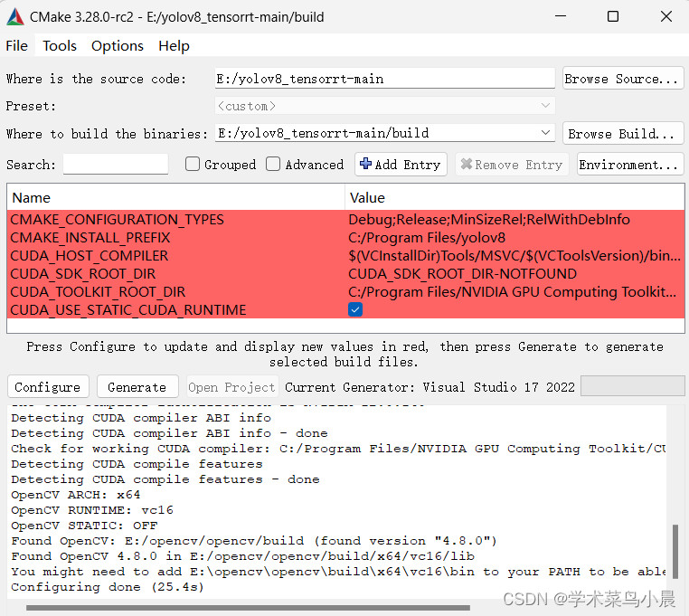689x616 pixels.
Task: Click 'Configuring done (25.4s)' log line
Action: point(108,587)
